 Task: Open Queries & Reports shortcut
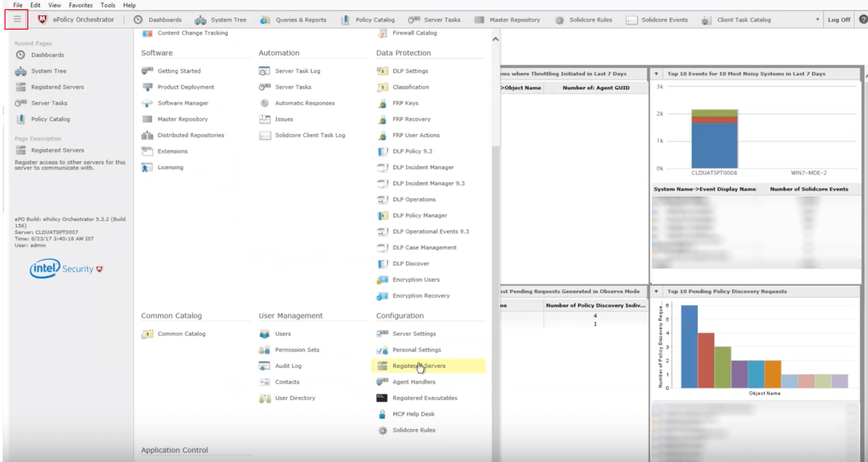pos(293,20)
